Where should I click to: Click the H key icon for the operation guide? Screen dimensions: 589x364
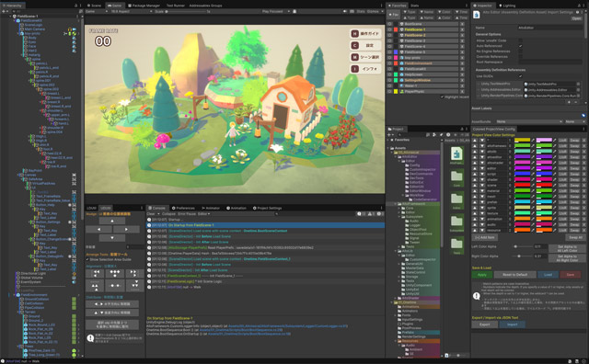tap(354, 34)
